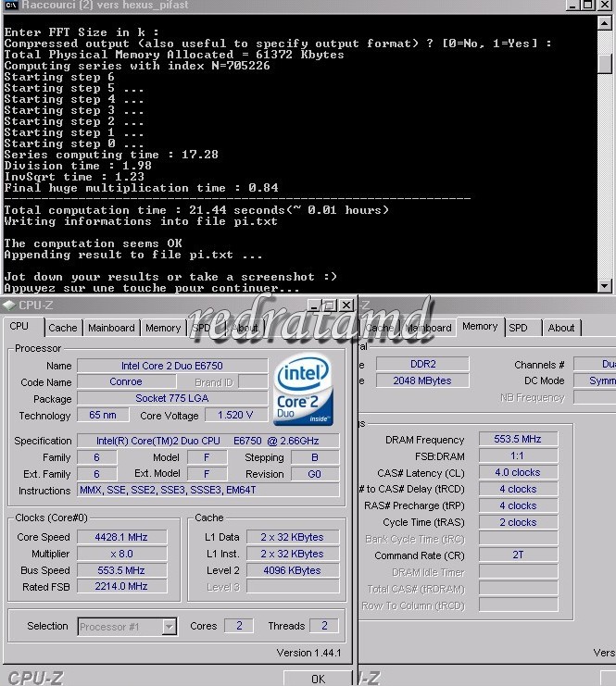The image size is (616, 686).
Task: Click the Core Speed value 4428.1 MHz
Action: pos(122,537)
